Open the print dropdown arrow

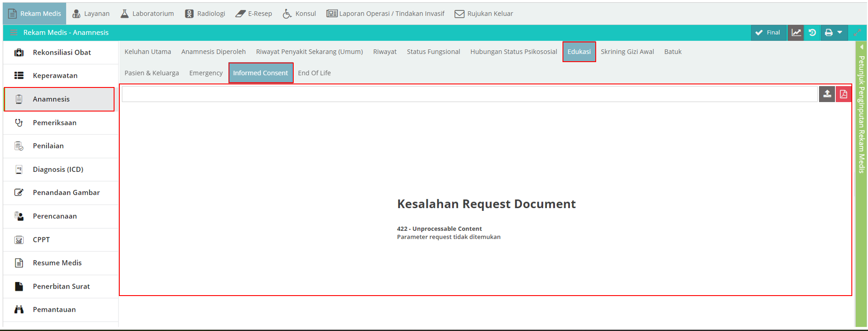[x=840, y=32]
